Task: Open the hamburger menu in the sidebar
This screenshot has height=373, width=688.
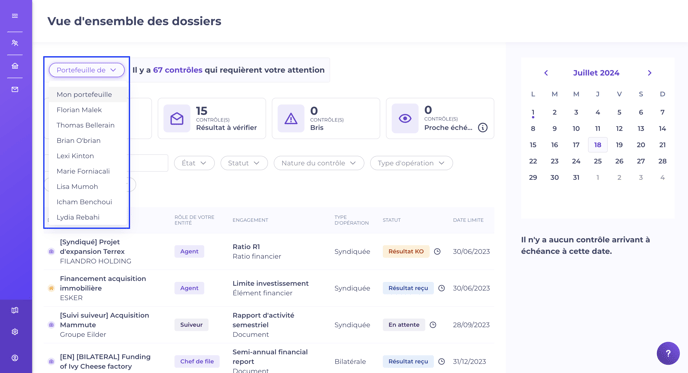Action: (15, 16)
